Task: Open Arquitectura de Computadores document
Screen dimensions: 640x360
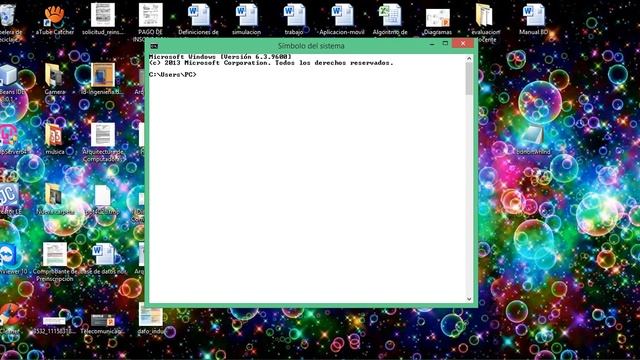Action: pyautogui.click(x=102, y=135)
